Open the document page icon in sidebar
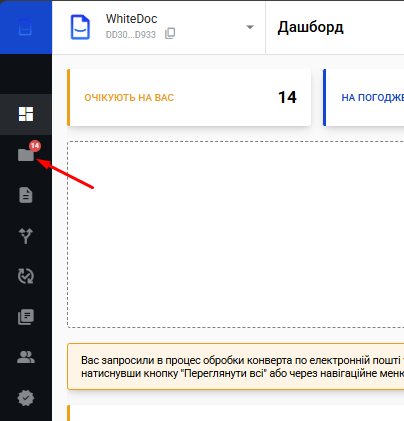Screen dimensions: 404x421 [x=26, y=195]
